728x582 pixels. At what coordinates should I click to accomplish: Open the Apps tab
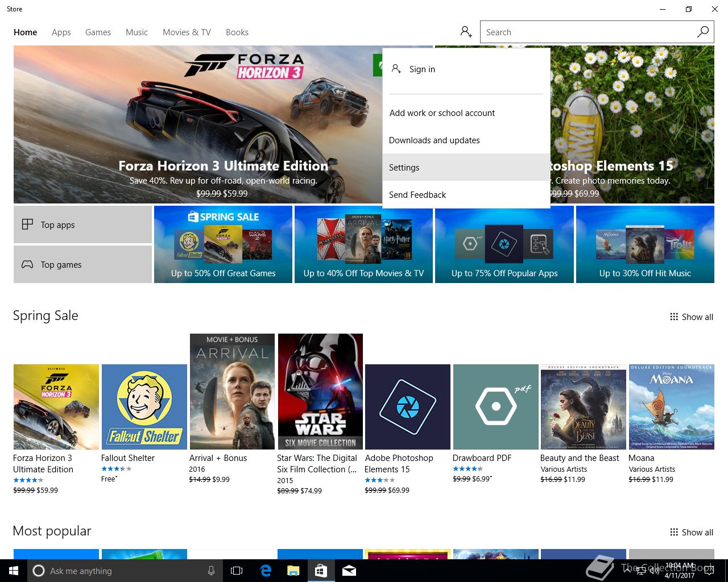point(61,32)
